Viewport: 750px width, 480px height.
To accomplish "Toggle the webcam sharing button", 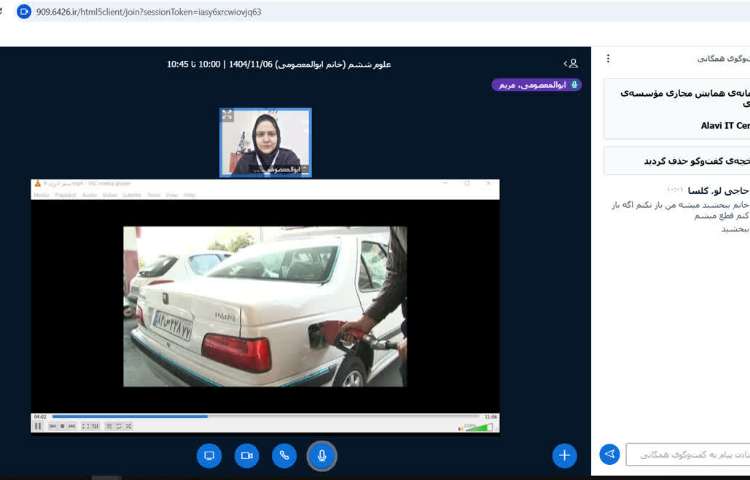I will [x=247, y=456].
